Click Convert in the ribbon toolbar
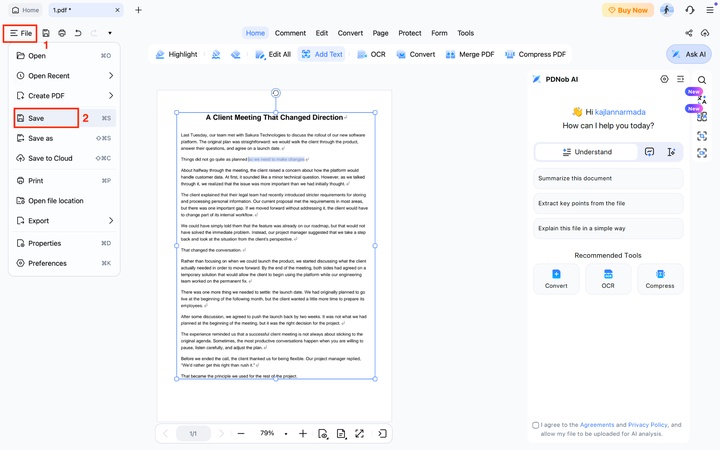Image resolution: width=720 pixels, height=450 pixels. tap(416, 54)
